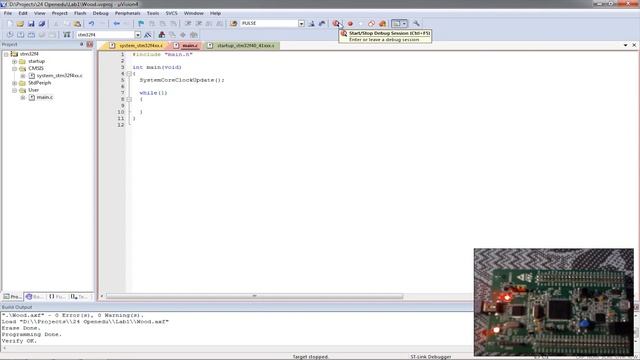Click the Kill All Breakpoints orange icon

(382, 24)
